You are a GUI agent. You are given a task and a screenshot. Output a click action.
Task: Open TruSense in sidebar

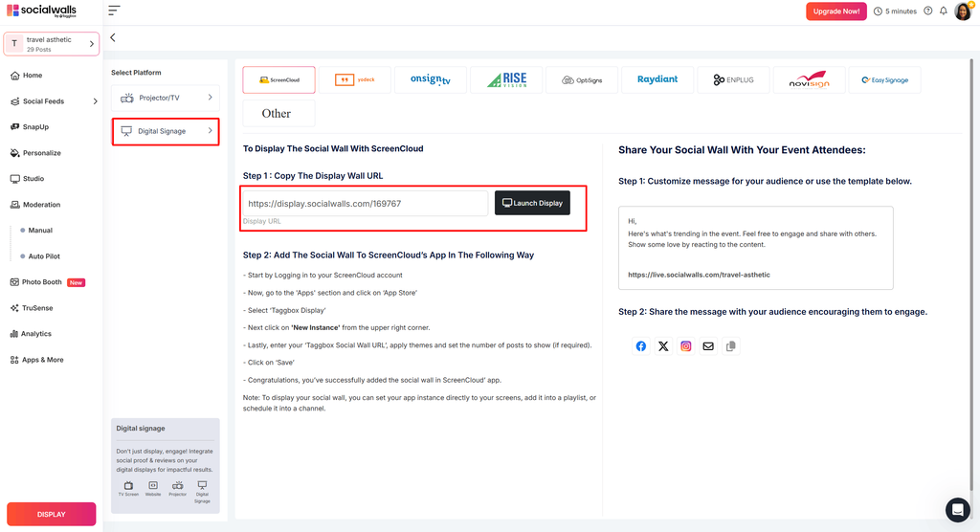32,308
